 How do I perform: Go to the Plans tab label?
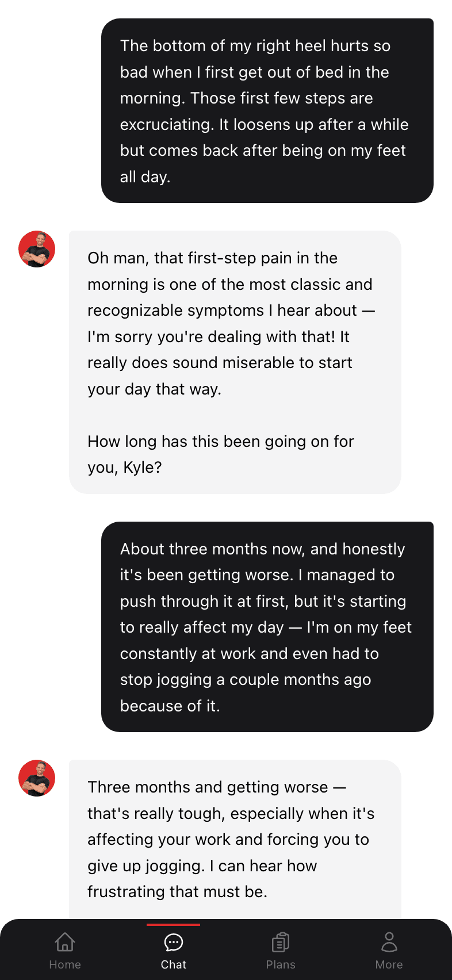coord(281,964)
